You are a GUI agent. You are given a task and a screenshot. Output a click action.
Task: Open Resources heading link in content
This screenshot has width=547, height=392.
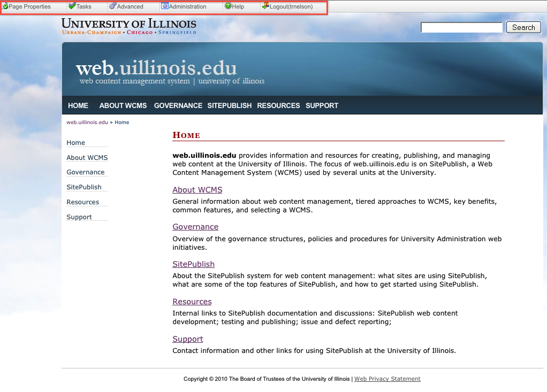point(192,302)
